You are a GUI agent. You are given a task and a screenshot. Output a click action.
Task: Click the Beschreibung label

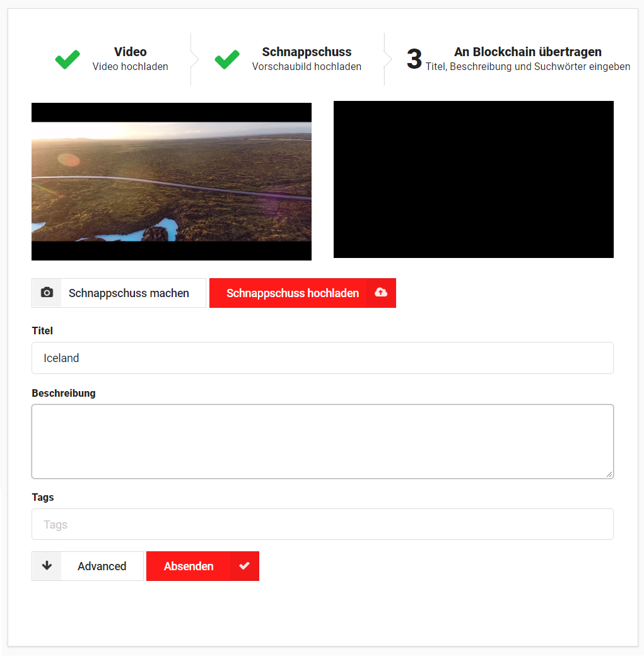click(x=64, y=393)
